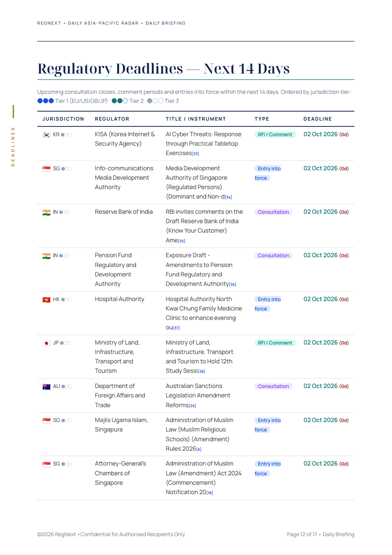Image resolution: width=392 pixels, height=555 pixels.
Task: Click the tier dots next to HK
Action: (66, 300)
